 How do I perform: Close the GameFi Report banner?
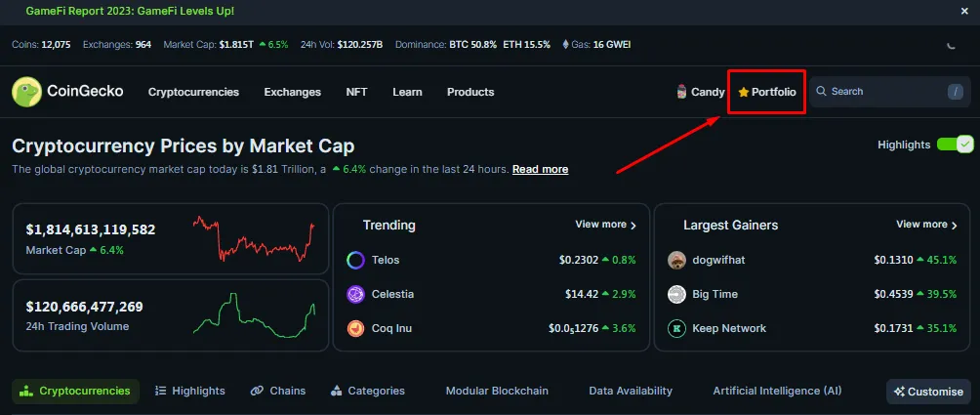964,12
